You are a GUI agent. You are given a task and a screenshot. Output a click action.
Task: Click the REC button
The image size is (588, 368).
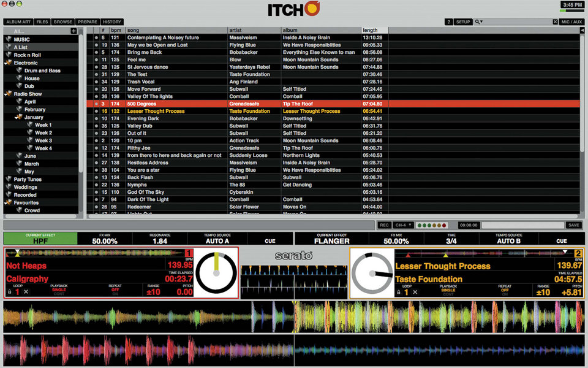point(384,225)
